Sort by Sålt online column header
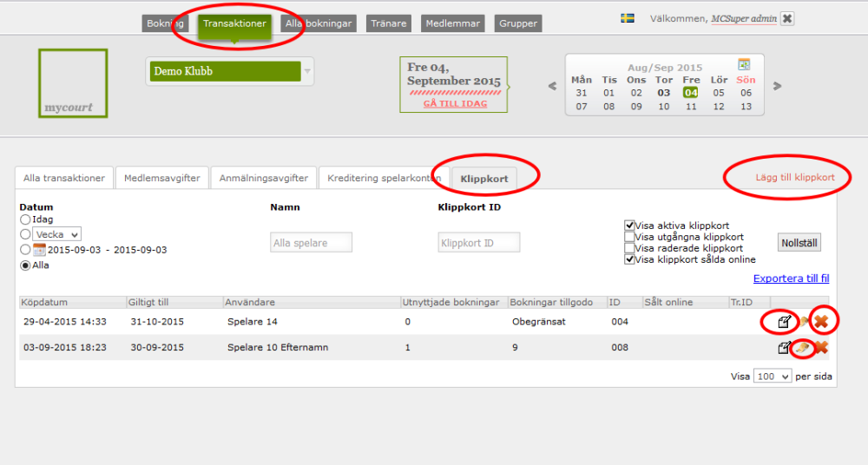The image size is (868, 465). pyautogui.click(x=686, y=302)
